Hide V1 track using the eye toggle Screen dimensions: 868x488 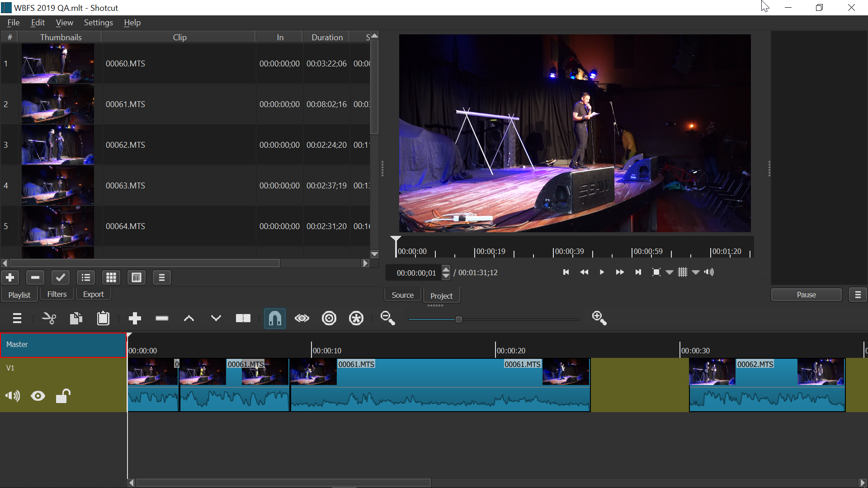38,396
